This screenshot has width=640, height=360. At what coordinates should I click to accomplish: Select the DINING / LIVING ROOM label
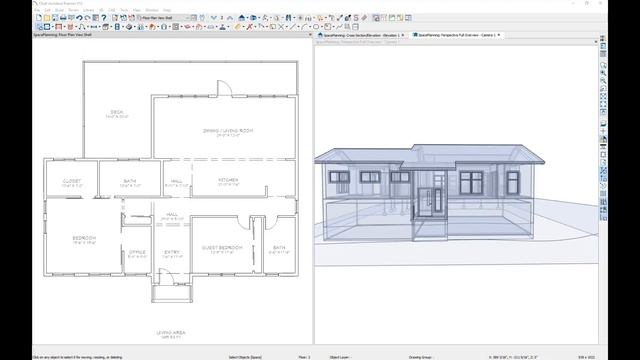(x=228, y=131)
